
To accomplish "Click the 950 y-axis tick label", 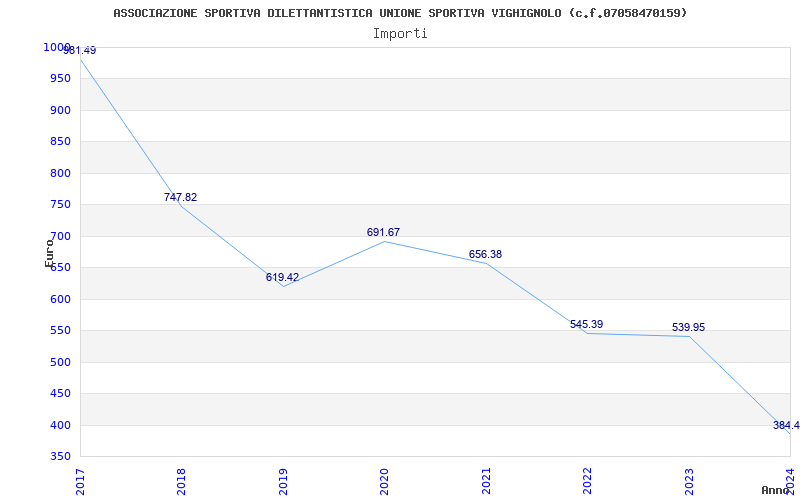I will [x=61, y=79].
